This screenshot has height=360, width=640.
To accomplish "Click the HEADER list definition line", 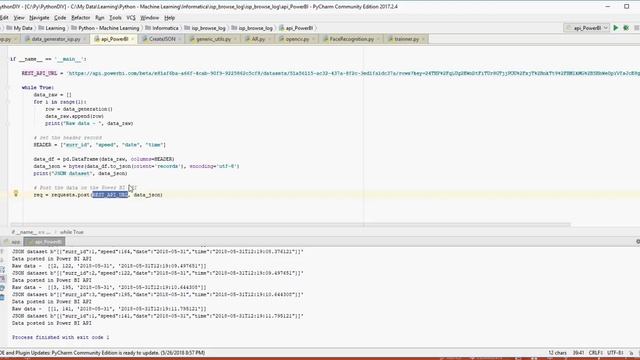I will (x=100, y=145).
